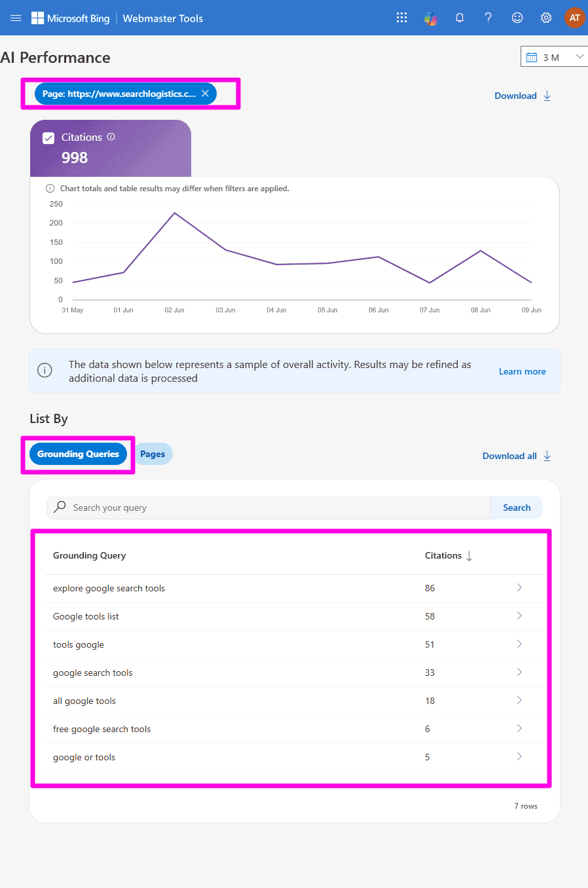Expand the 'free google search tools' row chevron

tap(519, 728)
